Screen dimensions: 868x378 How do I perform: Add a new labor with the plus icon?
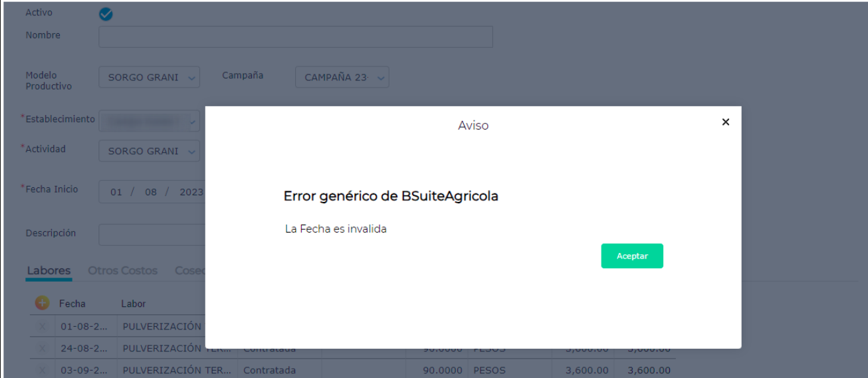click(x=42, y=303)
